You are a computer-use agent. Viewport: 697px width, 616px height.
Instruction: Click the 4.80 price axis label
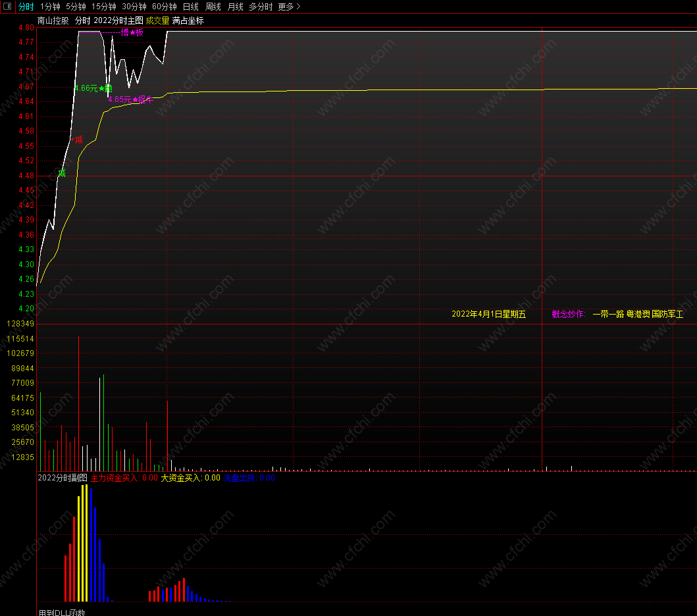[x=26, y=28]
